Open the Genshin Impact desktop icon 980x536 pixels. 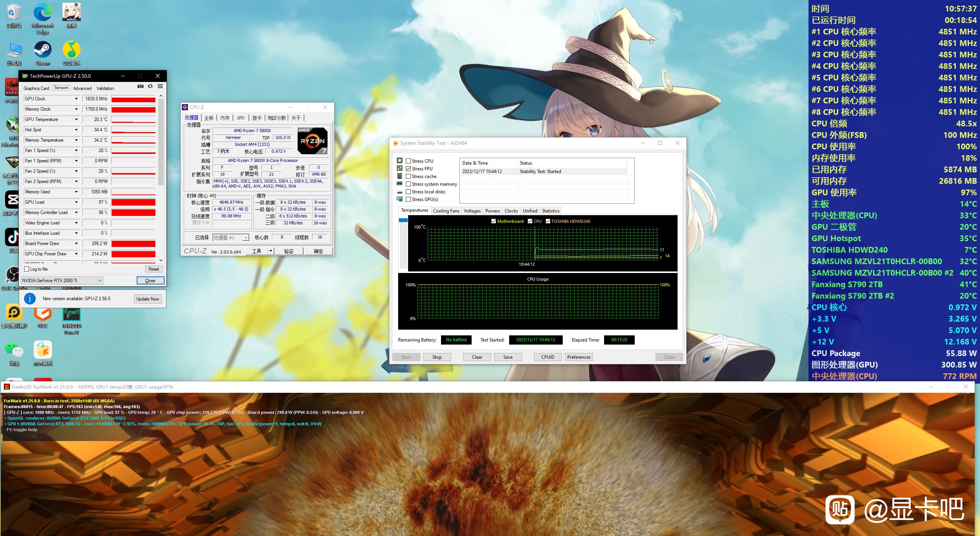coord(72,15)
